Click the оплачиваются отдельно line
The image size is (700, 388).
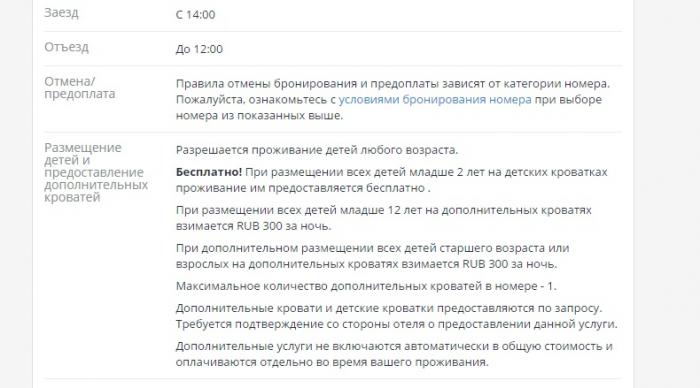332,362
